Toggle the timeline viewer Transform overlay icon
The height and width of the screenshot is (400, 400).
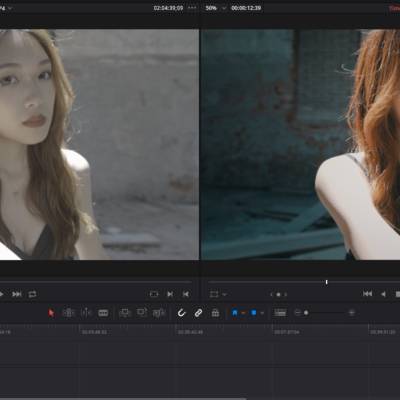coord(214,294)
